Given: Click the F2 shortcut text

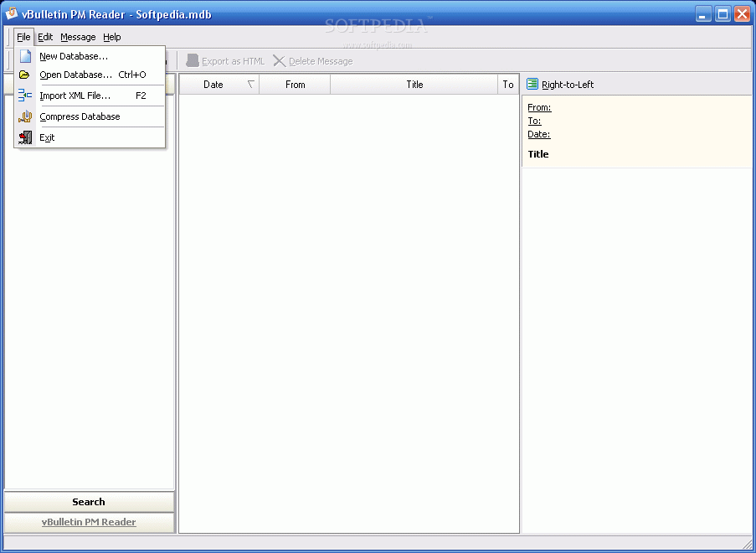Looking at the screenshot, I should 141,96.
